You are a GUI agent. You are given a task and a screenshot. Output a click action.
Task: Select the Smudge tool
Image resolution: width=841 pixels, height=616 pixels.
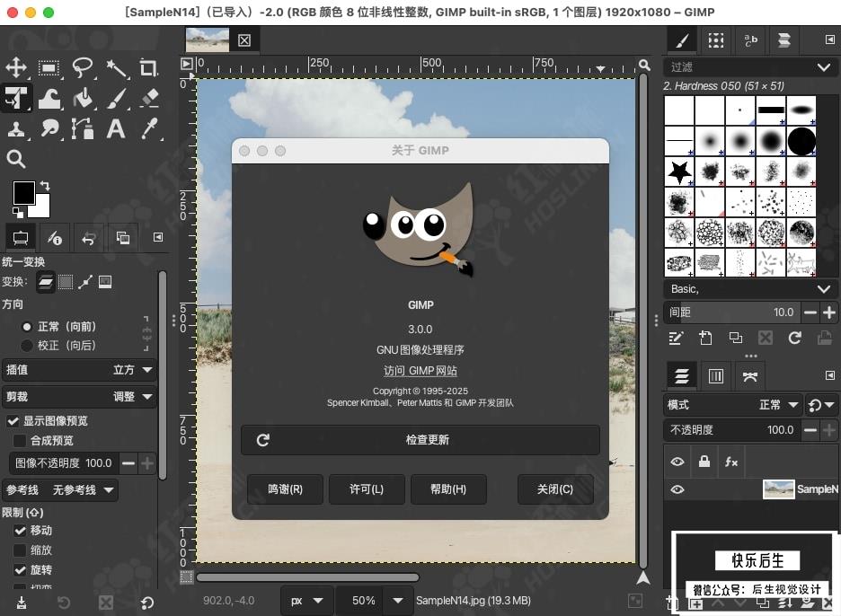pyautogui.click(x=49, y=129)
